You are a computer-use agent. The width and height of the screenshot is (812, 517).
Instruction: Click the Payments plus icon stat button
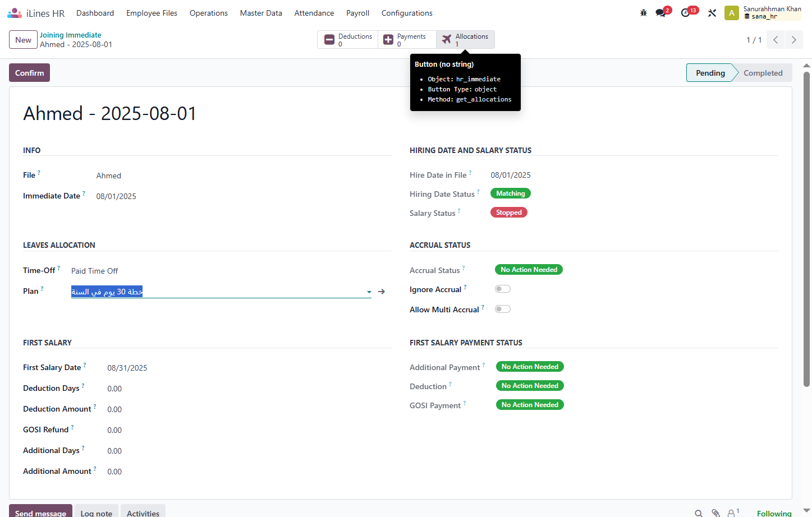[x=407, y=40]
